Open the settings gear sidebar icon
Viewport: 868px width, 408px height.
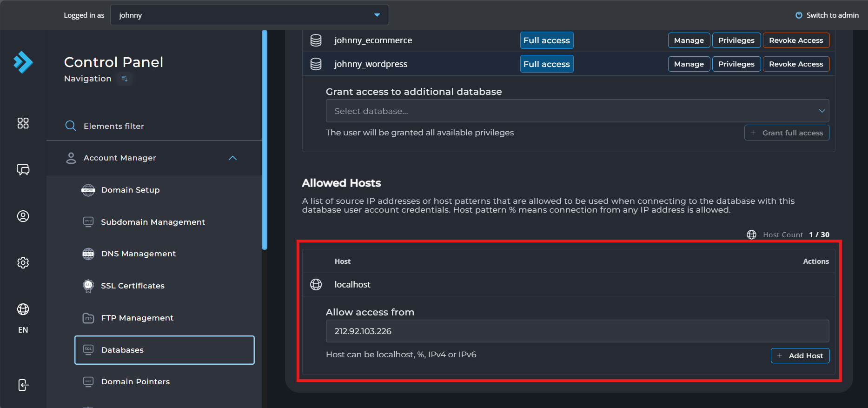click(x=23, y=263)
